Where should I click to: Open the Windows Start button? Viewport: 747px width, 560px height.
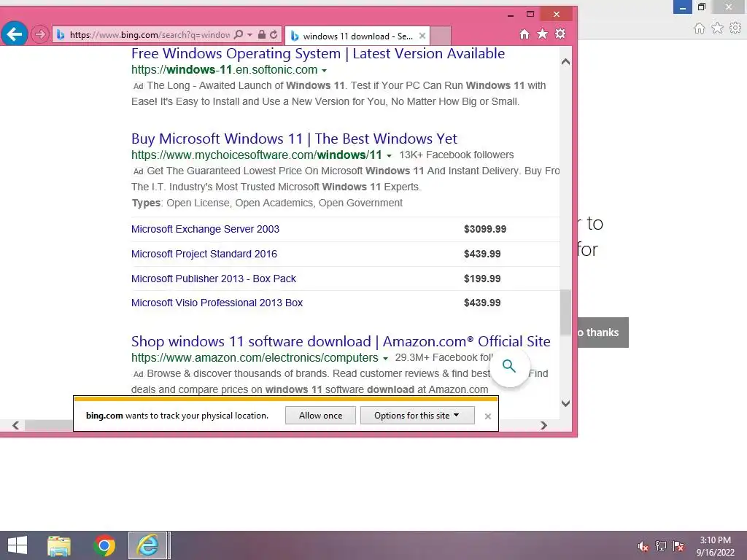(18, 545)
